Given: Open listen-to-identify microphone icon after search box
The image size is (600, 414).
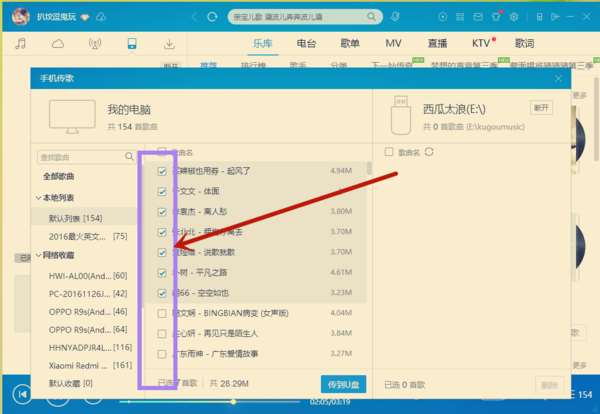Looking at the screenshot, I should (x=395, y=16).
